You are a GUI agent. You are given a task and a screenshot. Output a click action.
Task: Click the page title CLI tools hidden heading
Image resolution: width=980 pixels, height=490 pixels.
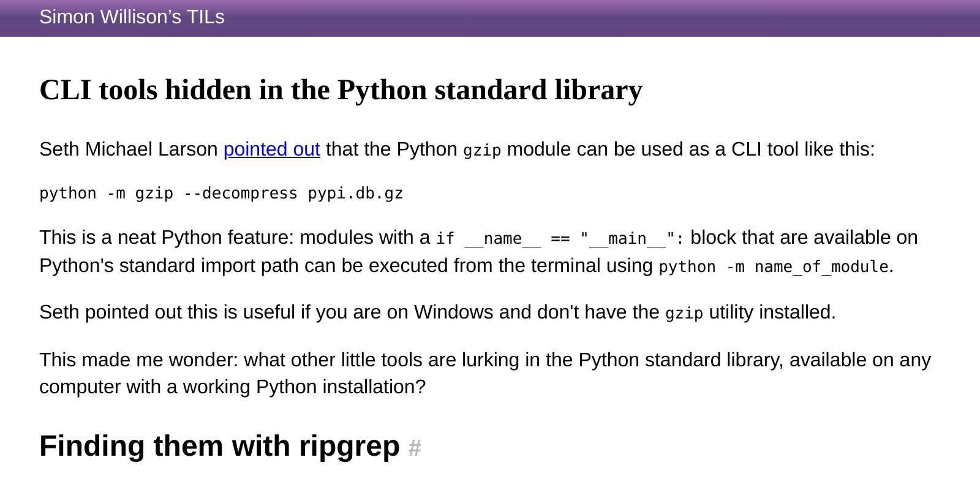tap(341, 90)
